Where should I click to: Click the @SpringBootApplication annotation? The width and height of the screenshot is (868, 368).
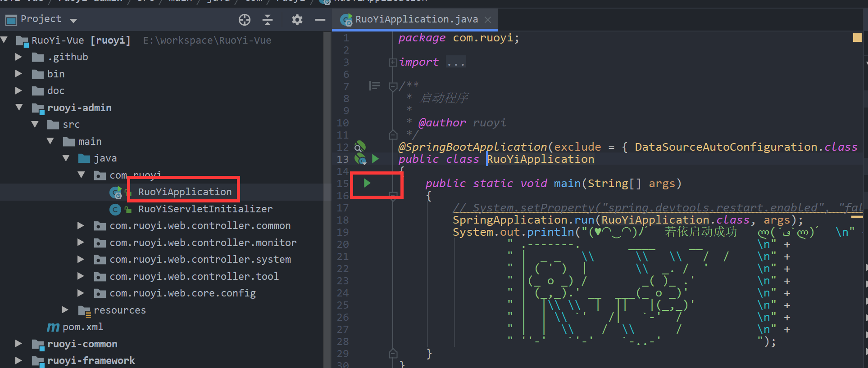coord(473,147)
